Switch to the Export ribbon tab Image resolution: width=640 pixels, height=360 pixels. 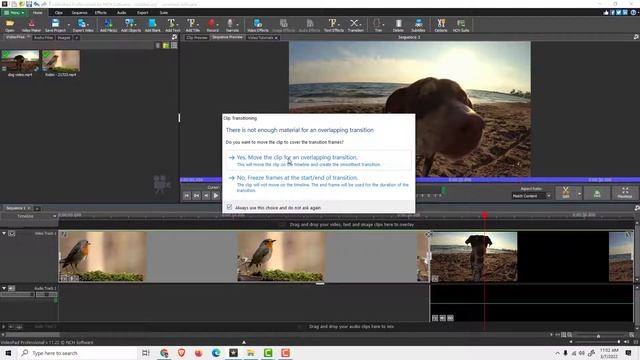(142, 13)
